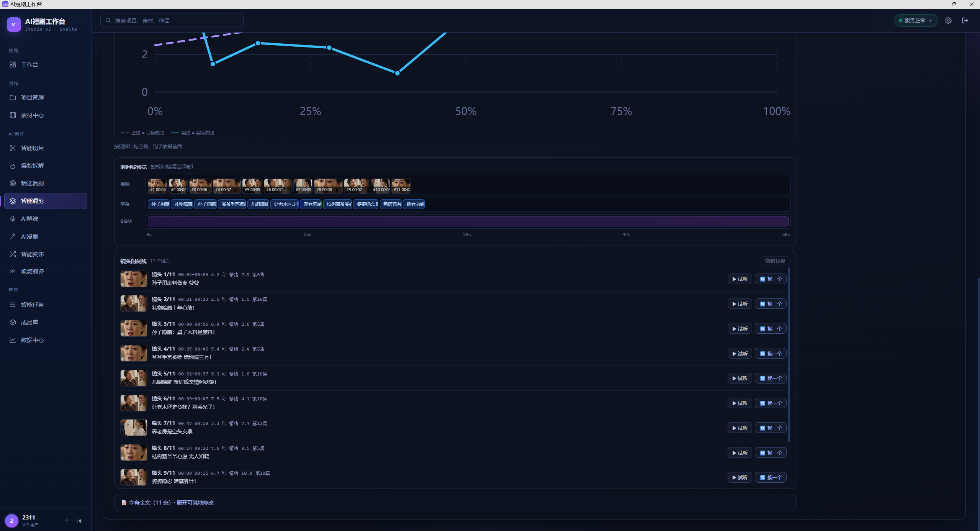The height and width of the screenshot is (531, 980).
Task: Open 智能变体 shuffle icon
Action: 13,254
